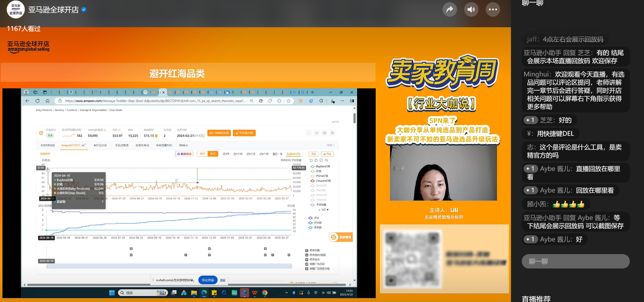Toggle the Coupon价格 legend series
The image size is (644, 302).
[321, 180]
